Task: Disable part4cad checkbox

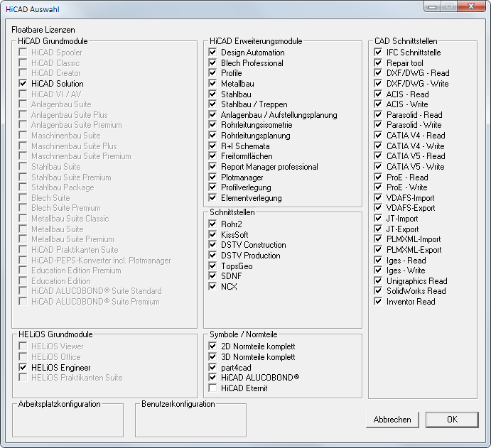Action: [x=212, y=367]
